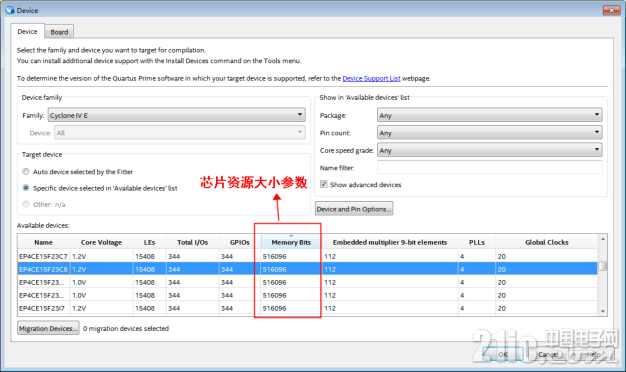Open the Package dropdown
The height and width of the screenshot is (372, 626).
tap(490, 115)
